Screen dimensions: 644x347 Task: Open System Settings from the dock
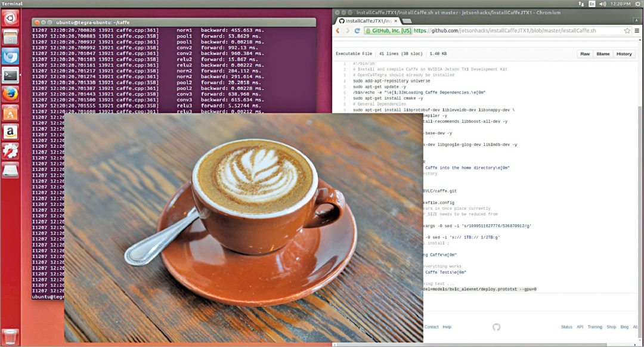click(x=10, y=151)
